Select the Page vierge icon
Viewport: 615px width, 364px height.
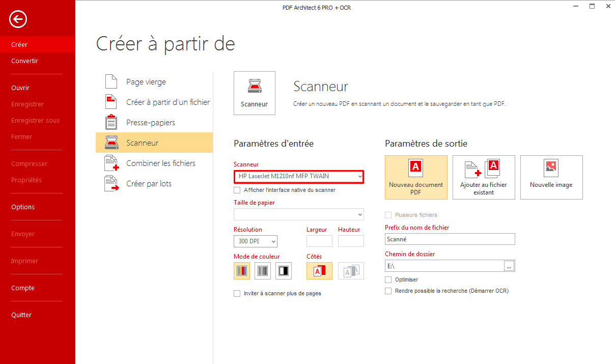coord(111,82)
